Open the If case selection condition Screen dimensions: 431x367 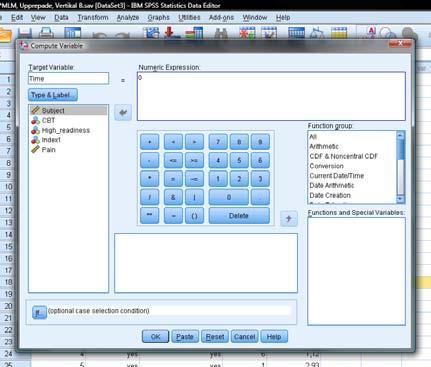pyautogui.click(x=39, y=312)
